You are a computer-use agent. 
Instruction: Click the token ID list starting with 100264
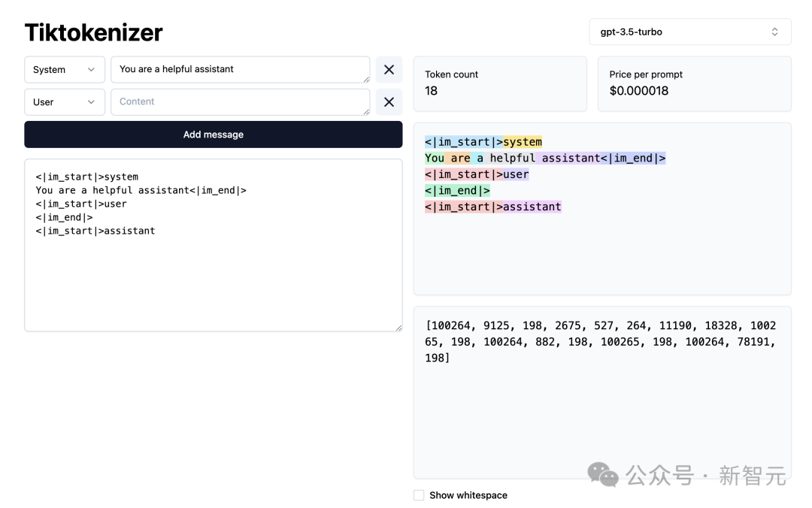tap(601, 342)
